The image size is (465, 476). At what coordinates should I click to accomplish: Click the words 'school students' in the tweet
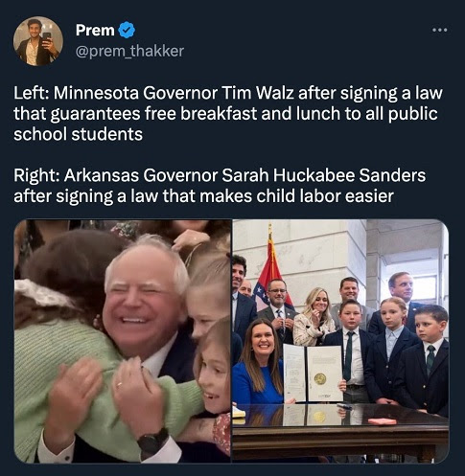pos(78,134)
